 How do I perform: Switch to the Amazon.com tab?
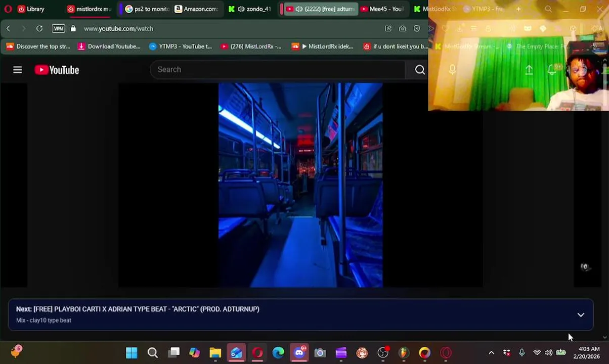pos(196,9)
